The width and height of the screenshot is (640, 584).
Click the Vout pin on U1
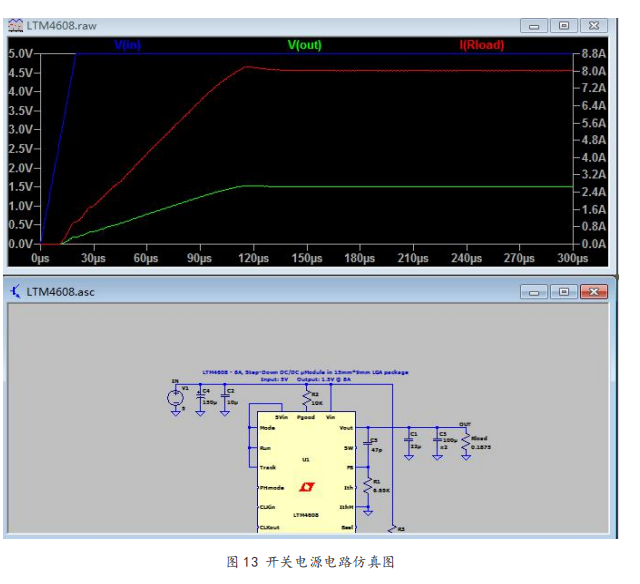coord(346,428)
